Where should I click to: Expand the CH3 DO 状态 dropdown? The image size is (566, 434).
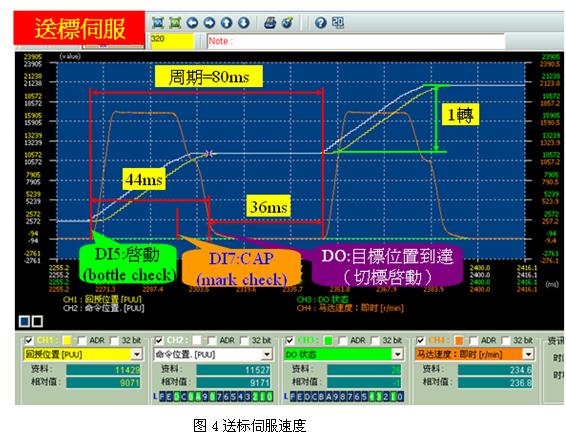pyautogui.click(x=397, y=354)
